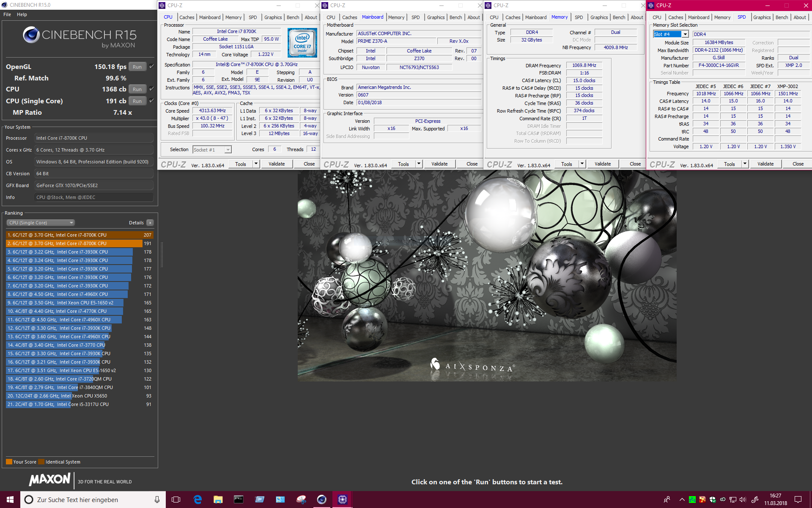Open the CPU (Single Core) ranking dropdown

coord(41,223)
